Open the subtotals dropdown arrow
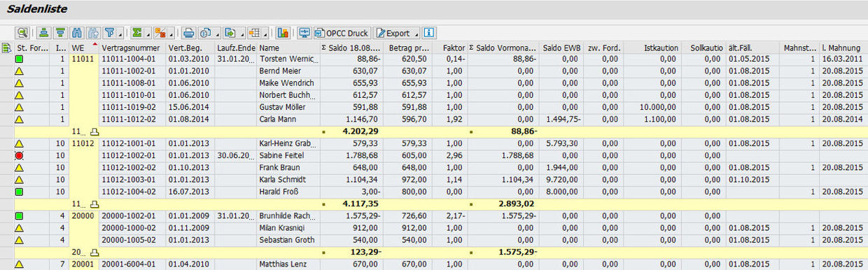 [x=171, y=33]
